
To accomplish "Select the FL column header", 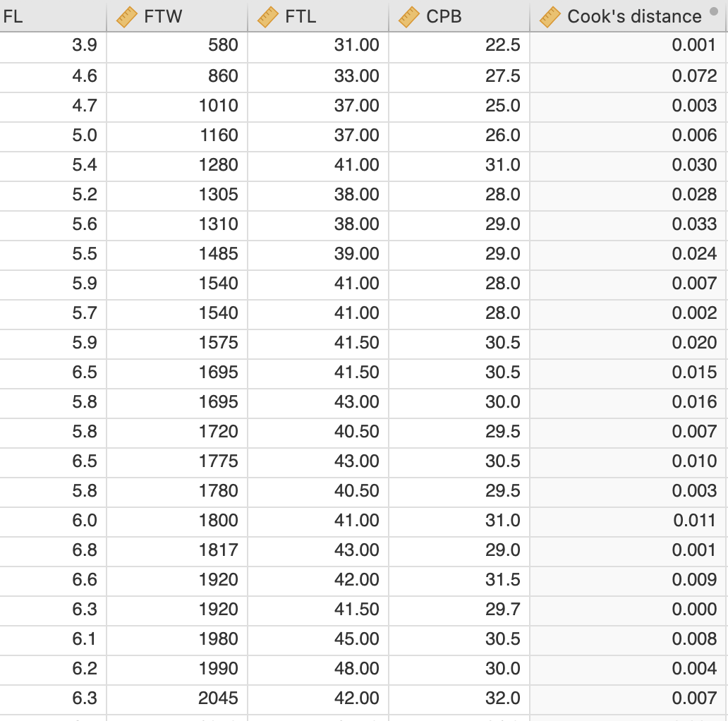I will pos(53,16).
